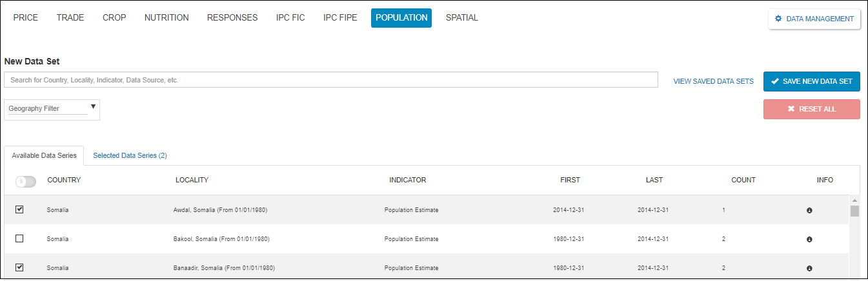Uncheck the Awdal, Somalia checkbox
The image size is (868, 281).
click(19, 209)
